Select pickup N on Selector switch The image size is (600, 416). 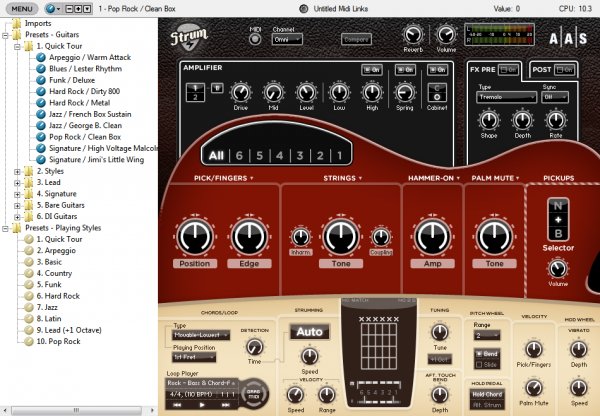558,206
